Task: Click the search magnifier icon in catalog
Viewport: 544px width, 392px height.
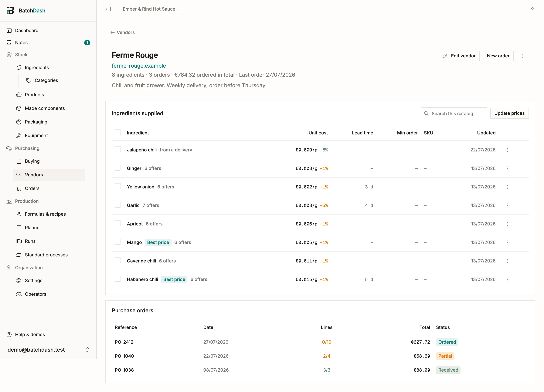Action: (x=427, y=113)
